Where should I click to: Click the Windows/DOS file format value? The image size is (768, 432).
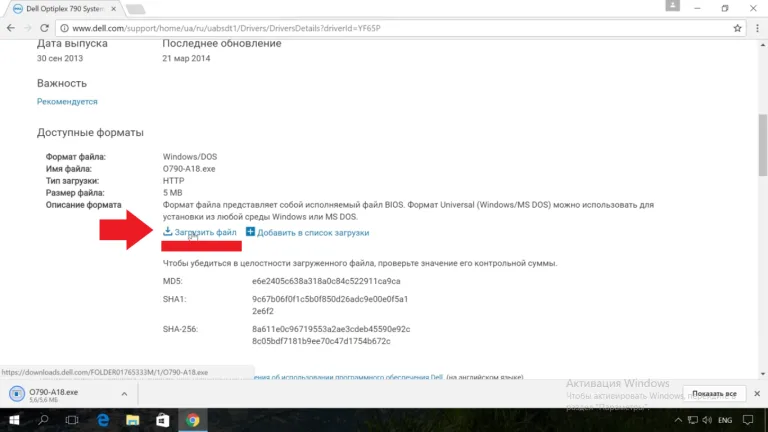pos(190,157)
